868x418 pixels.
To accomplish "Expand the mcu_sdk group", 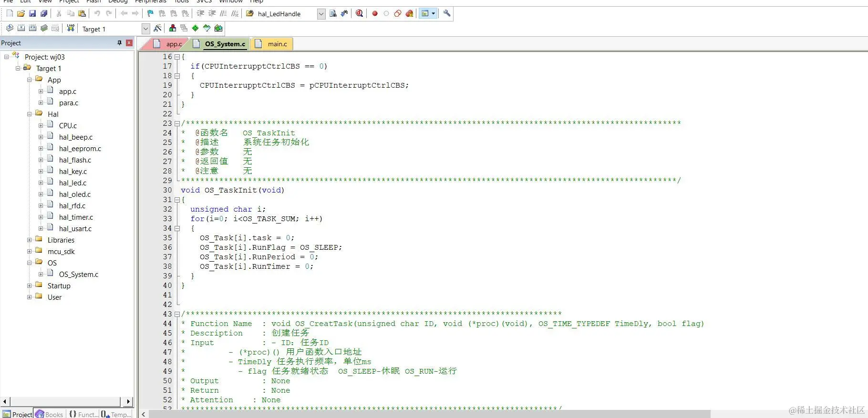I will coord(29,252).
